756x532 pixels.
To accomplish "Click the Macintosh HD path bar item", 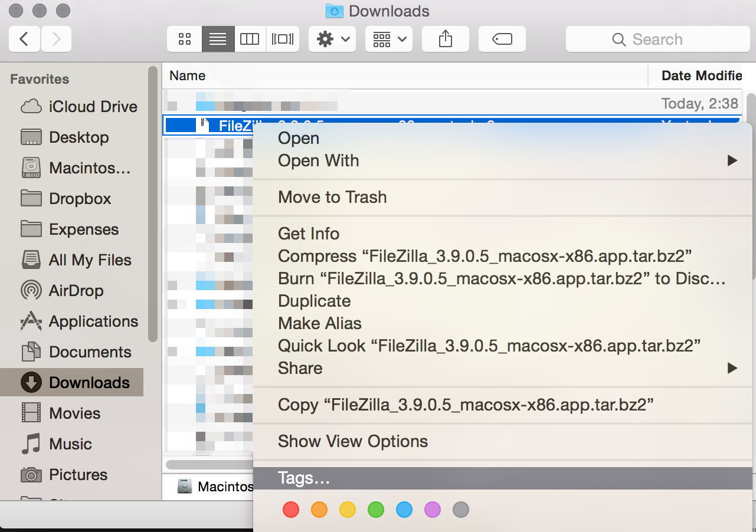I will (217, 487).
